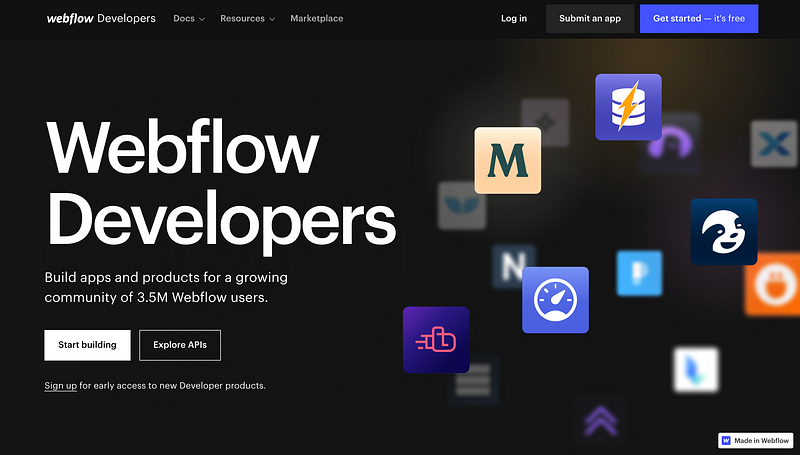The image size is (800, 455).
Task: Click the dark blue smiling face app icon
Action: (x=723, y=232)
